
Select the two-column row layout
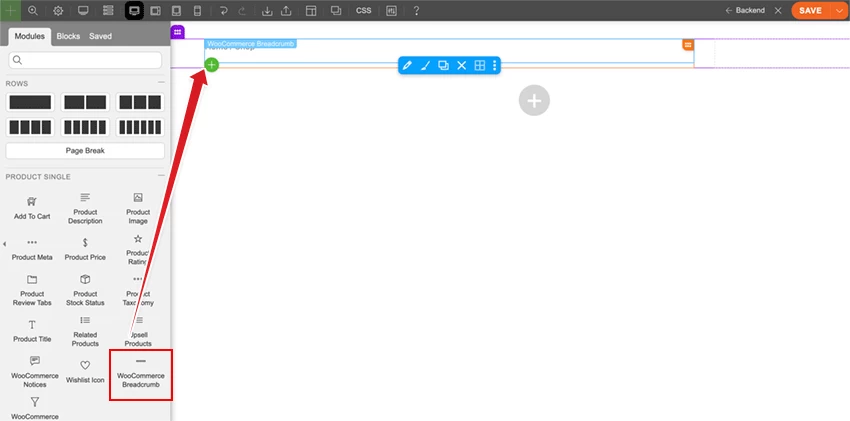pos(85,102)
